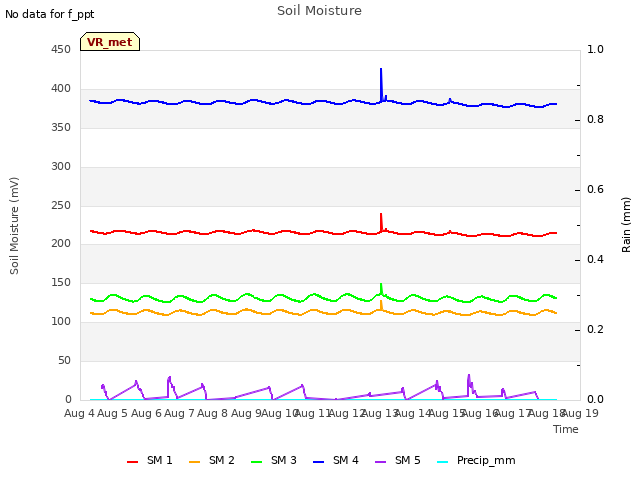Click the purple SM 5 legend swatch
This screenshot has width=640, height=480.
[380, 462]
